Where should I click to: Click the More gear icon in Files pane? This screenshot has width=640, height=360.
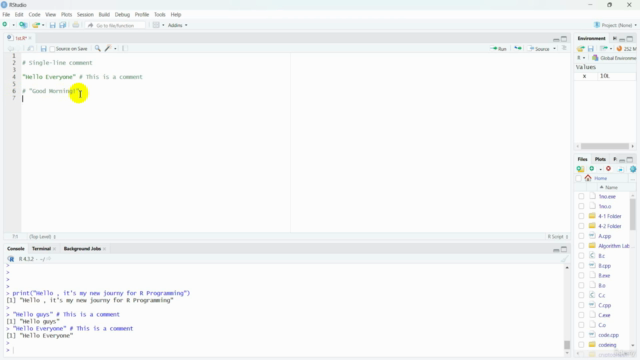point(633,169)
